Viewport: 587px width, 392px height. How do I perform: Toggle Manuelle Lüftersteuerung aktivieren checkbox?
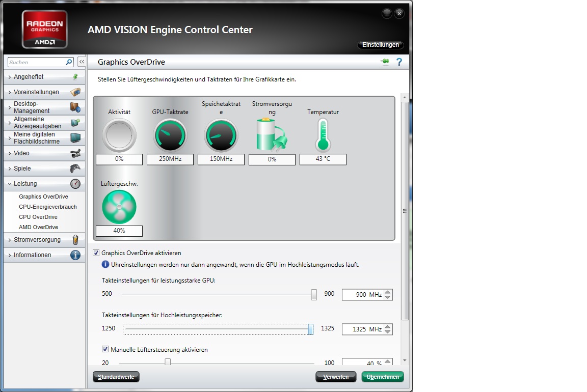105,349
